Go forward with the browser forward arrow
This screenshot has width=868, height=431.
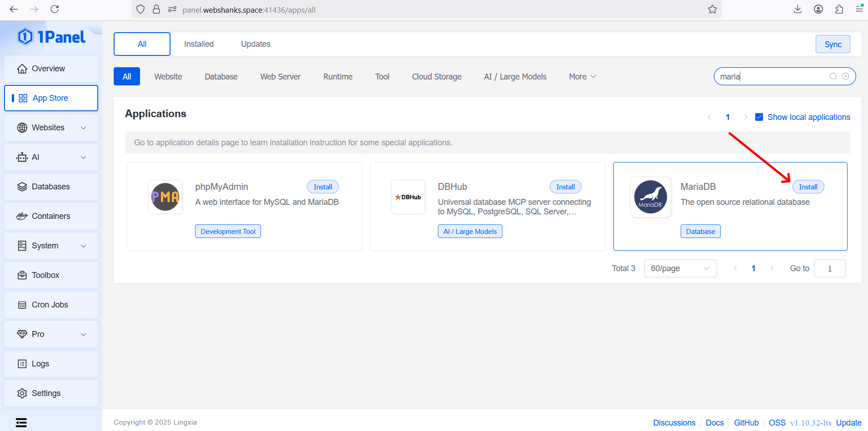click(x=34, y=9)
